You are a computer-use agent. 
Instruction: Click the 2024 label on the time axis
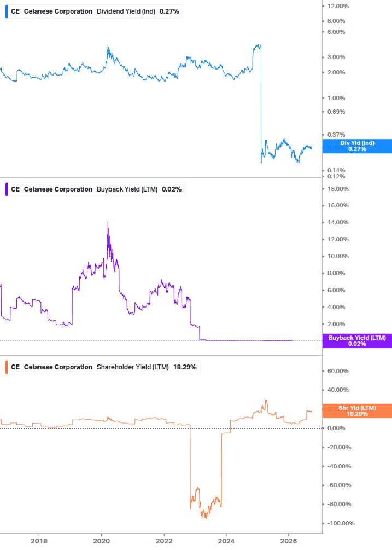coord(226,541)
